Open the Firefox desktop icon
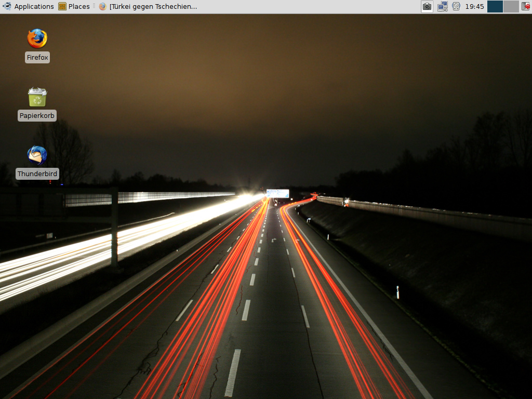The height and width of the screenshot is (399, 532). (37, 39)
